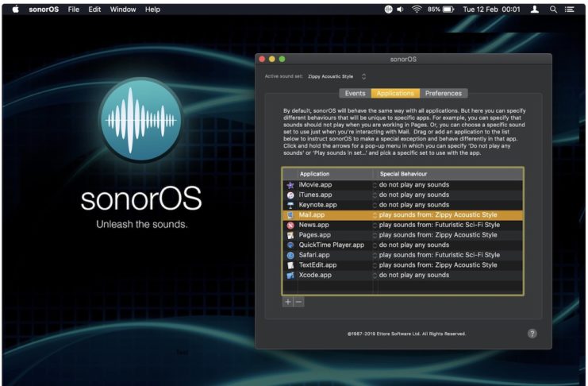Click the Xcode.app hammer icon
588x386 pixels.
click(290, 276)
